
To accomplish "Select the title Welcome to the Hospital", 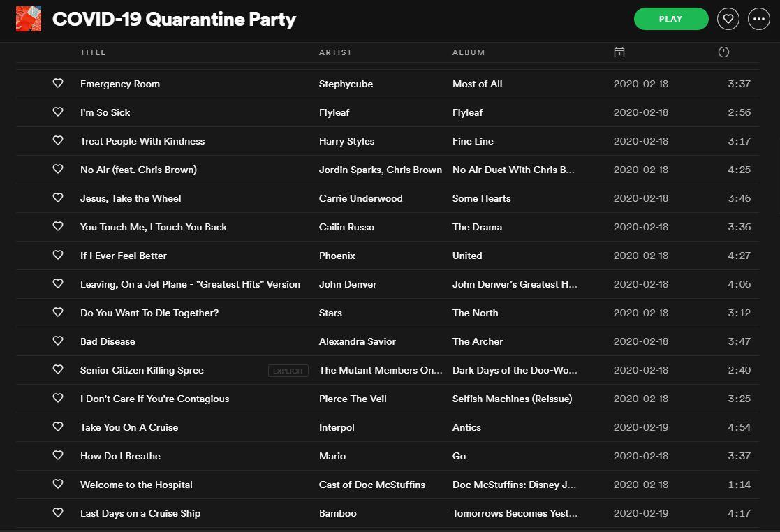I will (x=136, y=485).
